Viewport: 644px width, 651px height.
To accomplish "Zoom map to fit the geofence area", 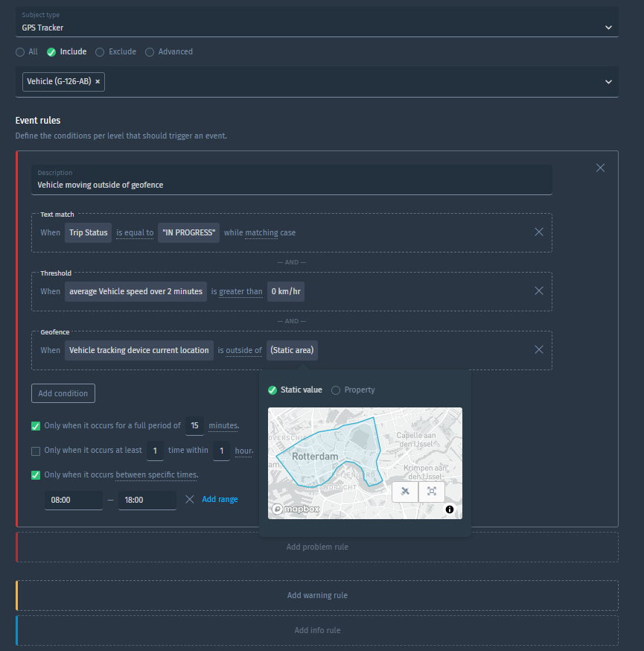I will click(430, 492).
